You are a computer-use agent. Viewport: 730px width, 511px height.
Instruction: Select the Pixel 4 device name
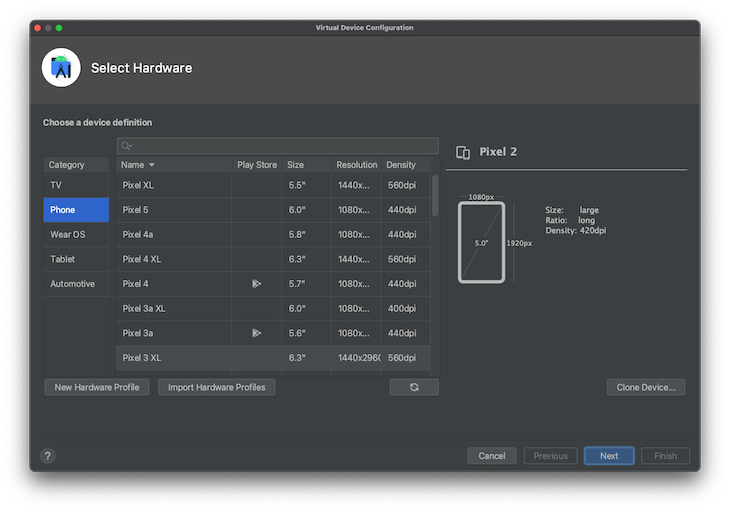click(135, 284)
